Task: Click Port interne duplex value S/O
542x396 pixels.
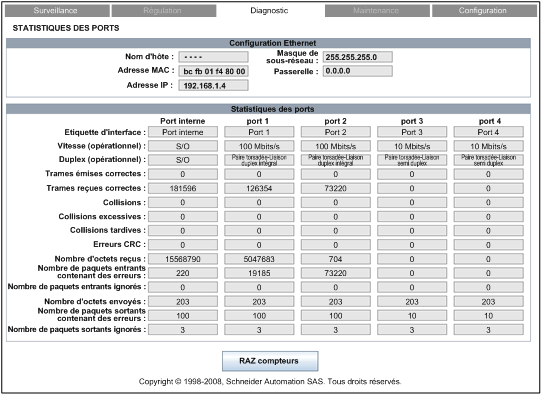Action: pyautogui.click(x=183, y=160)
